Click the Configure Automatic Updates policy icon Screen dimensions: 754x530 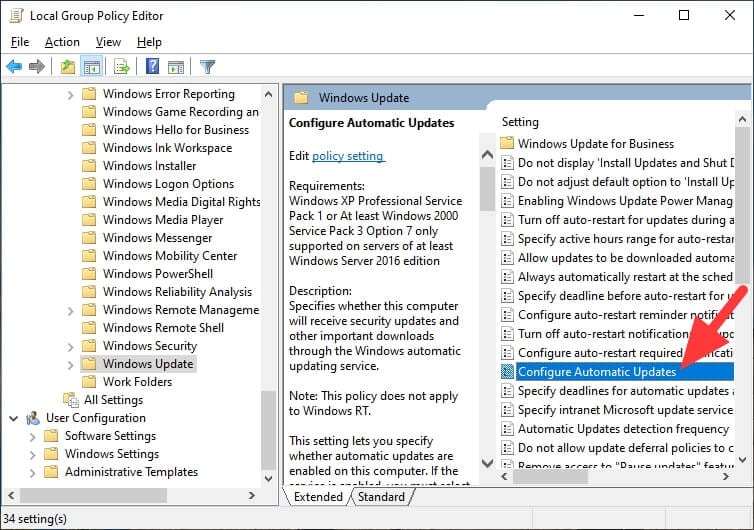(507, 372)
